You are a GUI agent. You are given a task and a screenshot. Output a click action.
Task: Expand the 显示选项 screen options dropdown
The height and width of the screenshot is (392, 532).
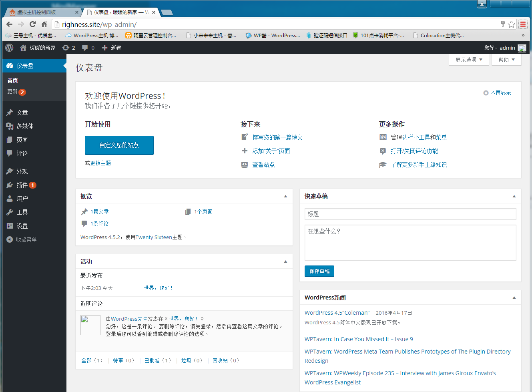469,60
